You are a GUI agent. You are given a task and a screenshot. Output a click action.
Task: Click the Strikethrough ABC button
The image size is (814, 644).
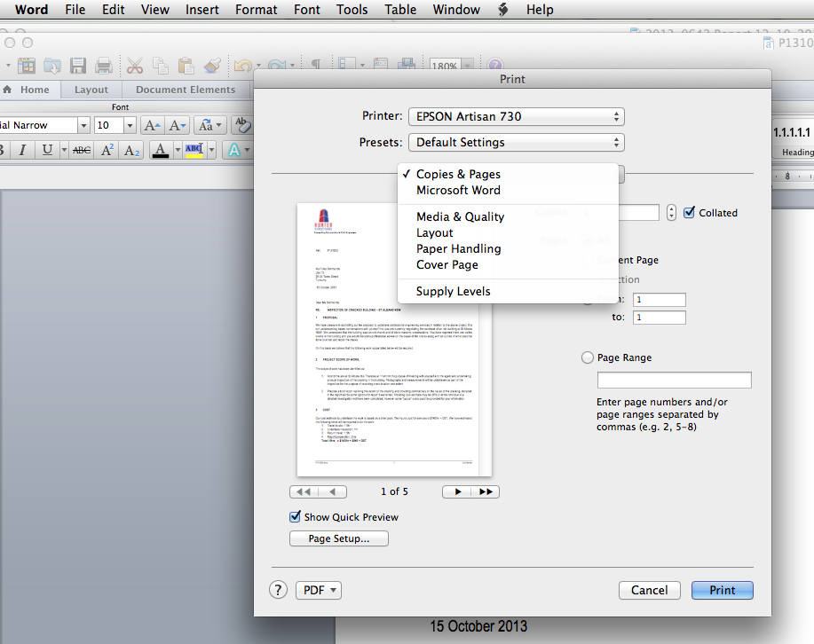point(82,150)
